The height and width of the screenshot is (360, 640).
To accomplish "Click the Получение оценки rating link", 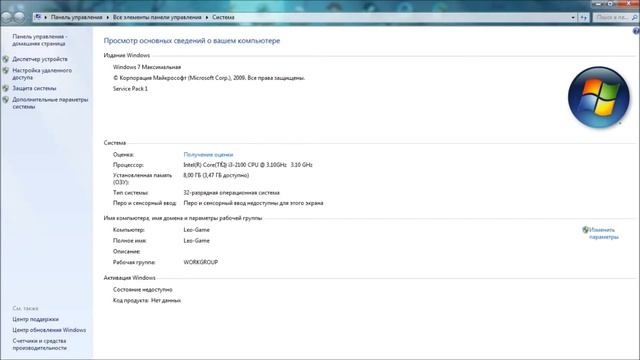I will (x=208, y=155).
